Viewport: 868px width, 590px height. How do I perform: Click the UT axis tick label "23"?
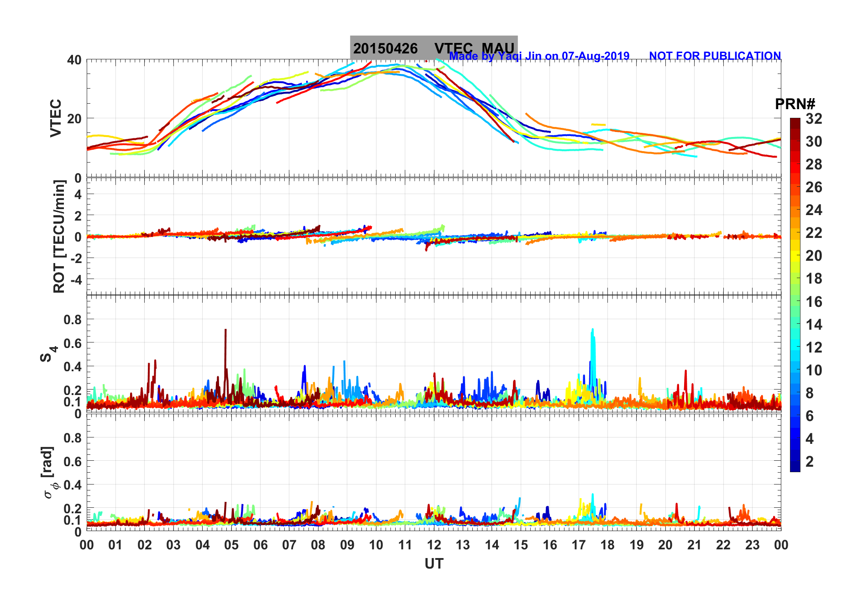click(752, 545)
